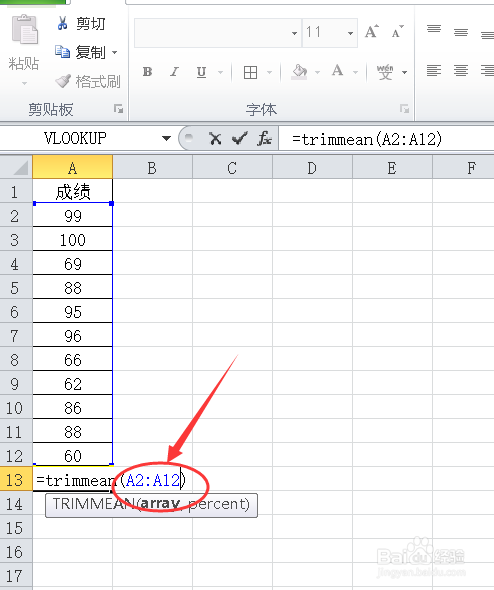This screenshot has height=590, width=494.
Task: Expand the phonetic guide dropdown arrow
Action: pyautogui.click(x=404, y=72)
